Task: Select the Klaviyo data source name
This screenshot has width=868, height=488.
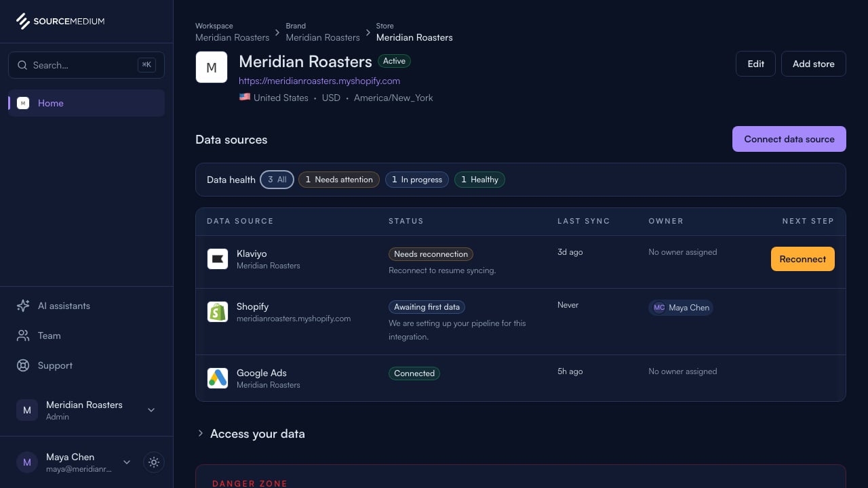Action: tap(252, 253)
